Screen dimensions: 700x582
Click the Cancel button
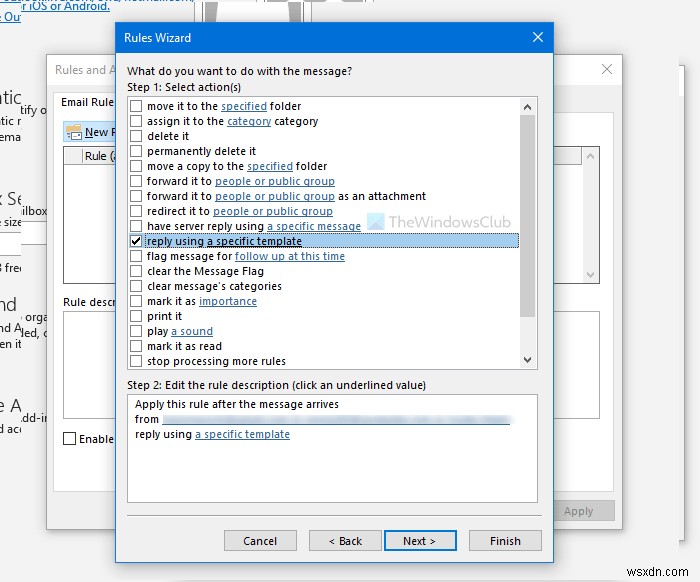click(x=260, y=541)
